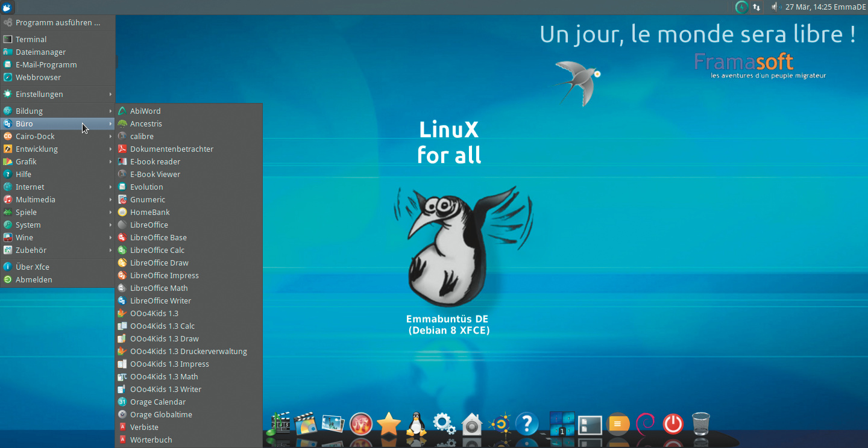Start Gnumeric from the Büro submenu
Viewport: 868px width, 448px height.
tap(189, 199)
